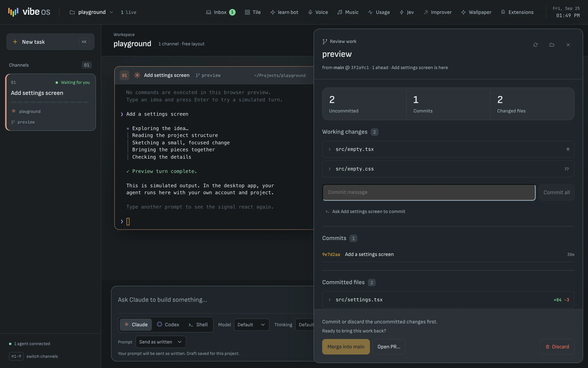Viewport: 588px width, 368px height.
Task: Click the Committed files count badge
Action: pos(372,283)
